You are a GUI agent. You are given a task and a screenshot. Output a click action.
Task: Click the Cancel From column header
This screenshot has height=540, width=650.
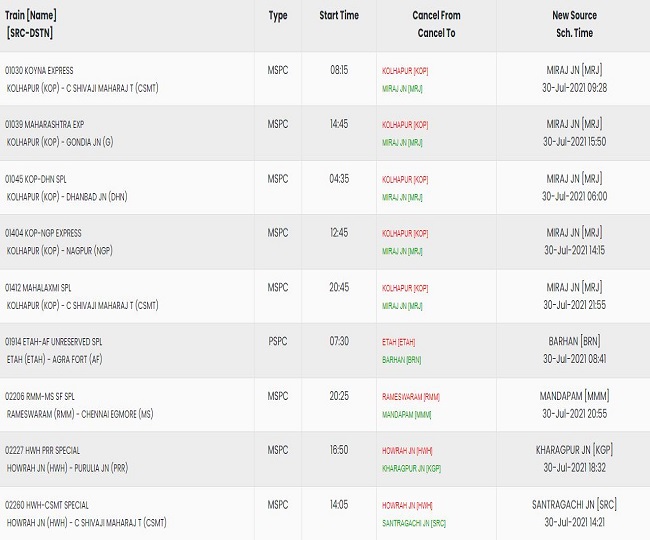(436, 15)
